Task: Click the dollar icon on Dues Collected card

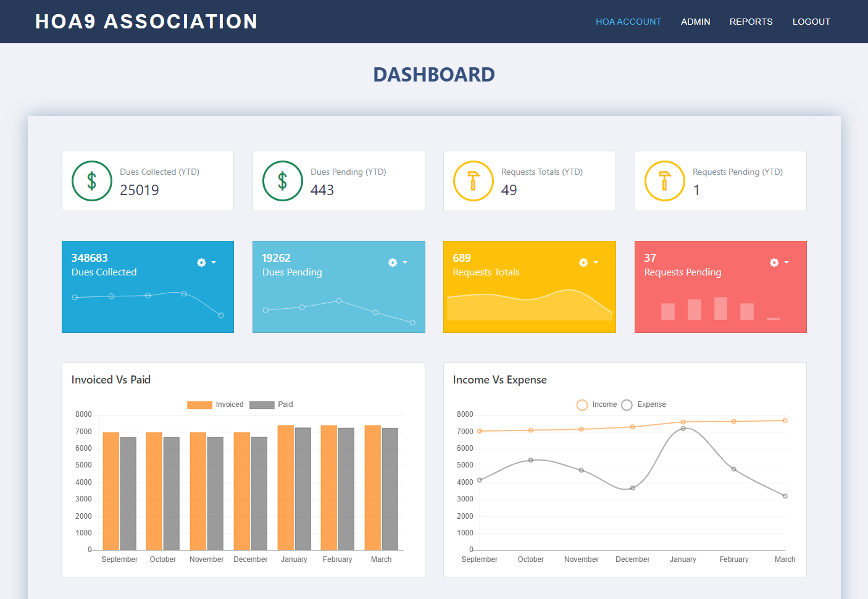Action: (91, 180)
